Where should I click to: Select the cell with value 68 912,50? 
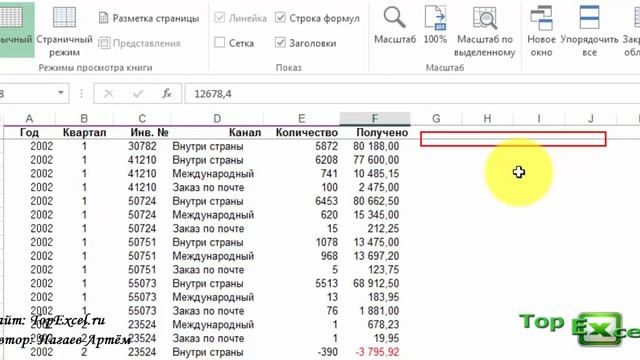pyautogui.click(x=375, y=283)
